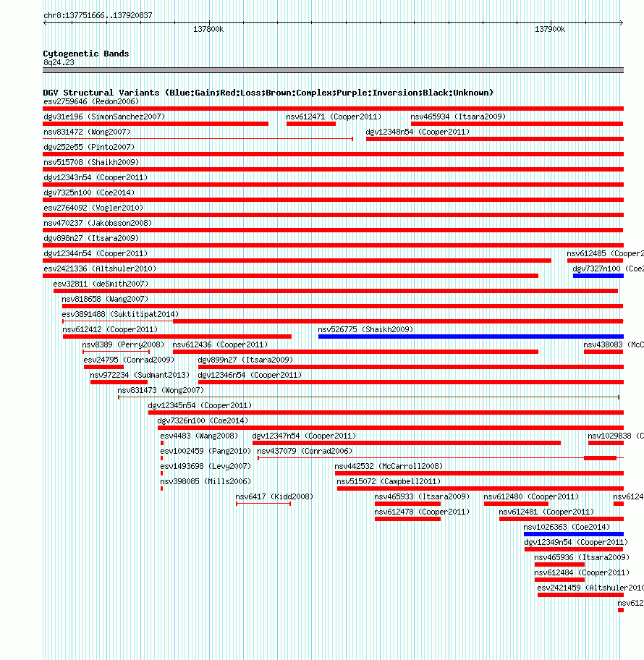Click dgv12347n54 (Cooper2011) label

(304, 435)
